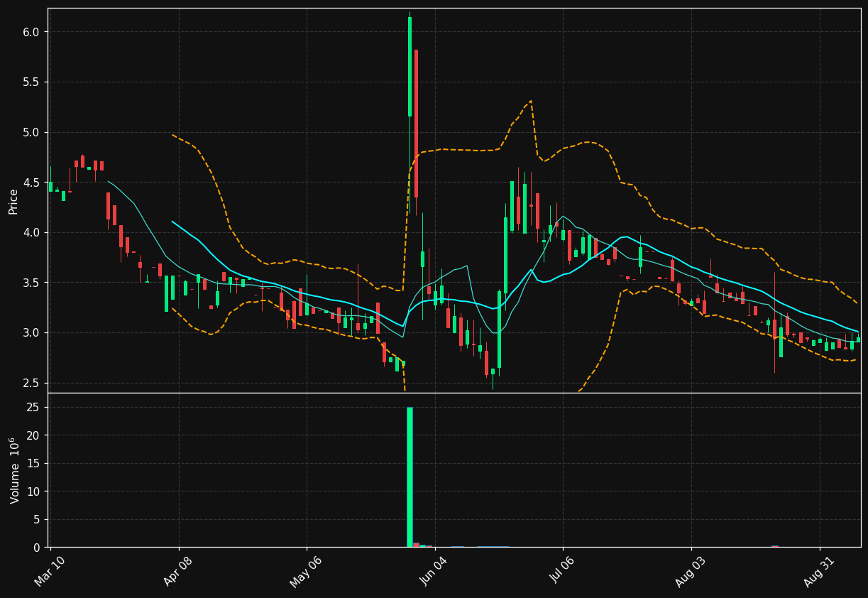Click the Jul 06 date label

(563, 570)
